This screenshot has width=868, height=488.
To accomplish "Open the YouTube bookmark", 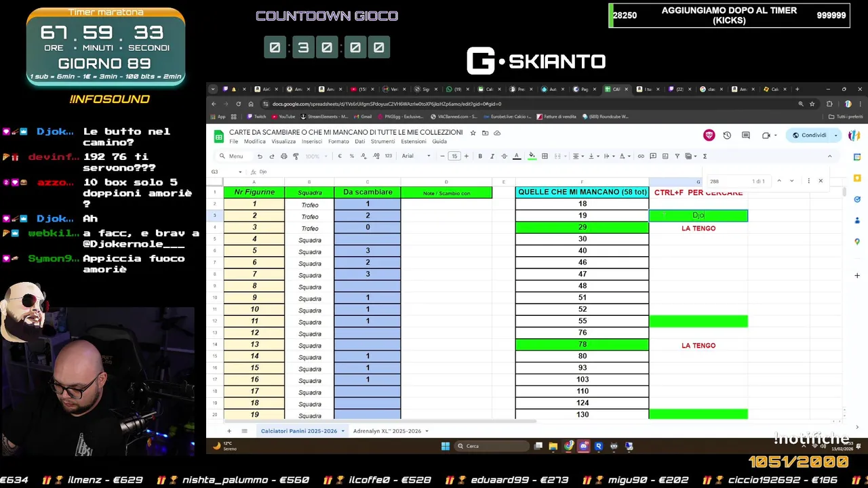I will pos(283,117).
